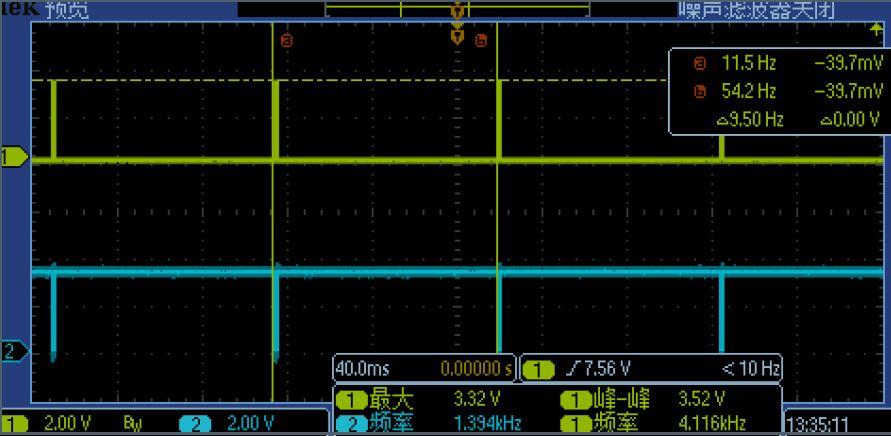Viewport: 891px width, 436px height.
Task: Click the rising edge trigger slope symbol
Action: (x=572, y=370)
